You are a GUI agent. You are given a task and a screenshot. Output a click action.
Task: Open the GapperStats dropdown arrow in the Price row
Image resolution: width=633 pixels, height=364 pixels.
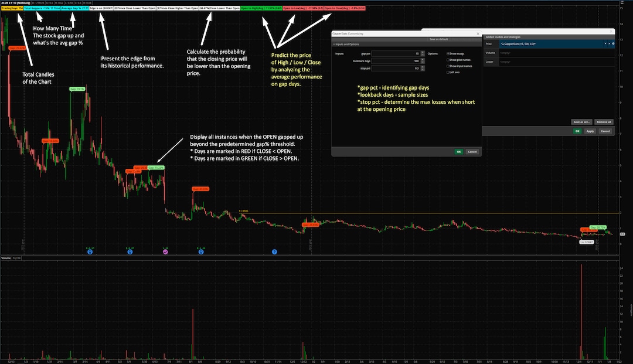605,43
